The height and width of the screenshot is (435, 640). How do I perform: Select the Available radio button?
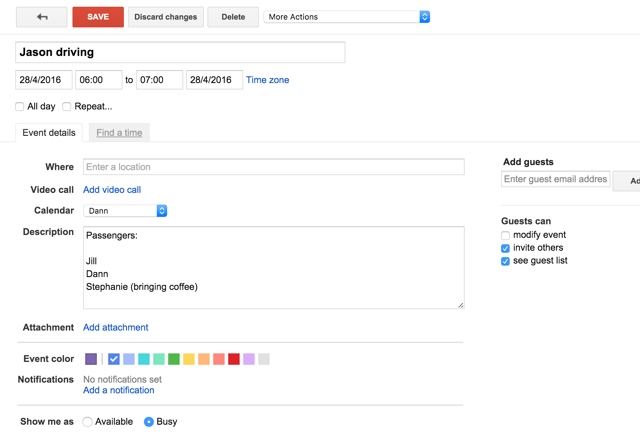(88, 422)
